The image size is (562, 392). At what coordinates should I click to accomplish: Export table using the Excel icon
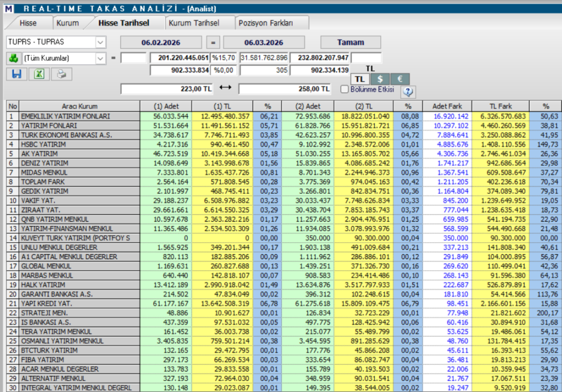coord(39,74)
